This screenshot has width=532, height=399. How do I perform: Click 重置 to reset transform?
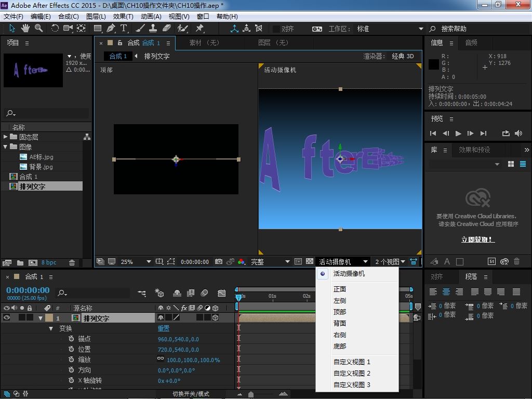164,328
